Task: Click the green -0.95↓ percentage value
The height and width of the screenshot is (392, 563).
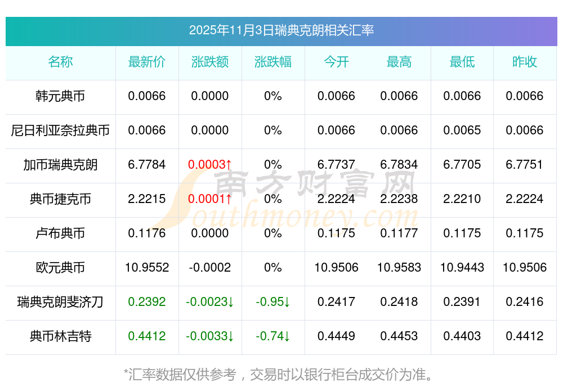Action: pos(273,302)
